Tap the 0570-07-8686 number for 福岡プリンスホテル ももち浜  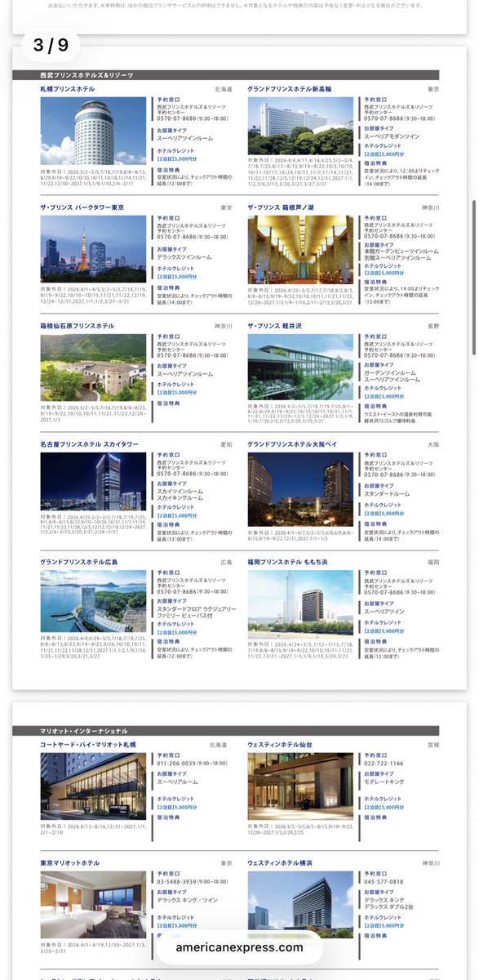click(x=384, y=593)
